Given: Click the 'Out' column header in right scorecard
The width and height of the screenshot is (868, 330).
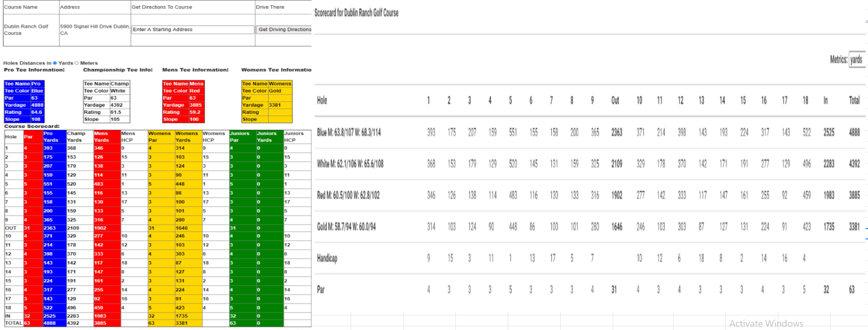Looking at the screenshot, I should (615, 100).
